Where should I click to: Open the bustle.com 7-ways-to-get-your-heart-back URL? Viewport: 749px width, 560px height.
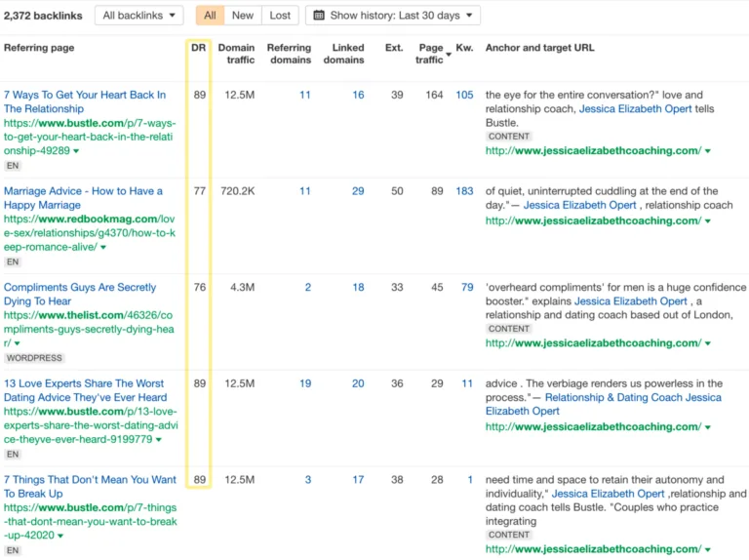tap(90, 137)
